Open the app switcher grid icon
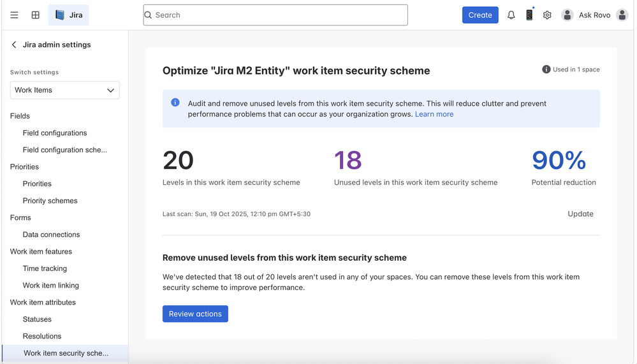Image resolution: width=637 pixels, height=364 pixels. pos(36,15)
